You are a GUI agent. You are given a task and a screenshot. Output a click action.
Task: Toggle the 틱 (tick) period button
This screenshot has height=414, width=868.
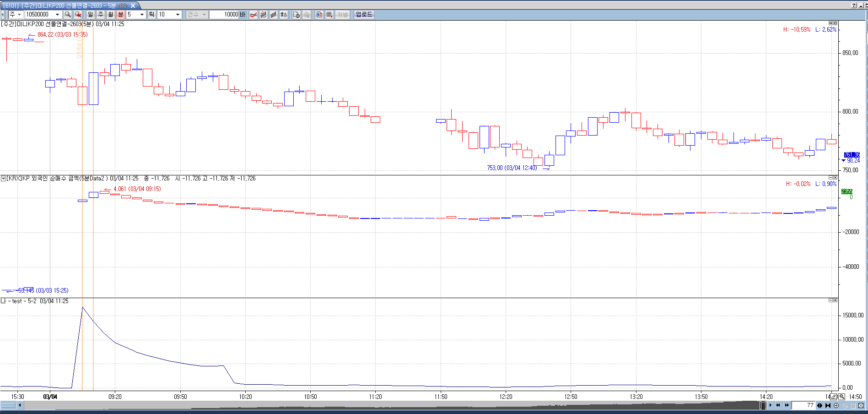click(x=151, y=15)
